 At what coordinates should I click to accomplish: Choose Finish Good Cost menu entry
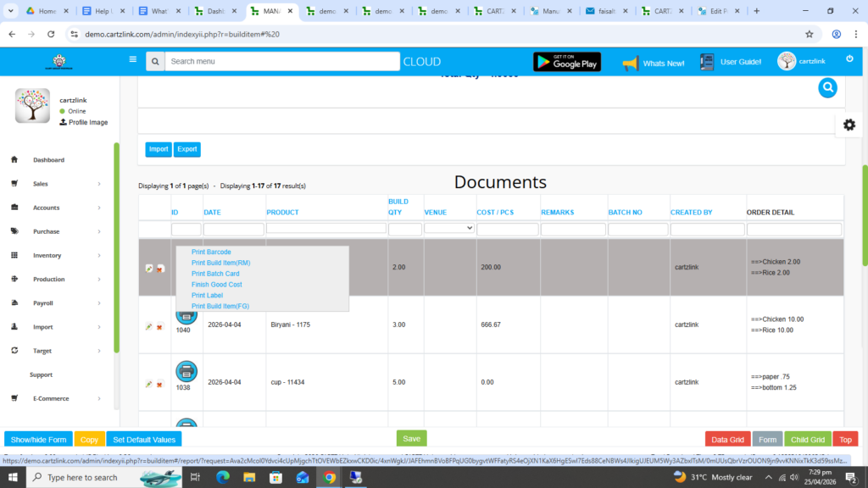click(x=216, y=285)
